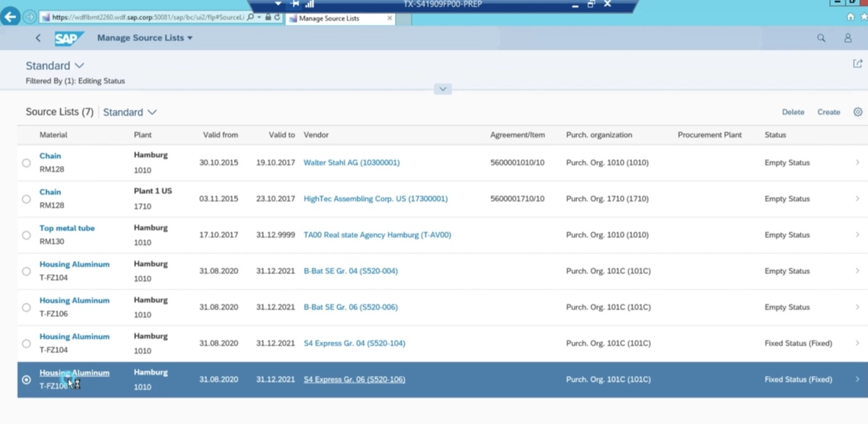The image size is (868, 424).
Task: Open details arrow for HighTec Assembling Corp. row
Action: click(858, 199)
